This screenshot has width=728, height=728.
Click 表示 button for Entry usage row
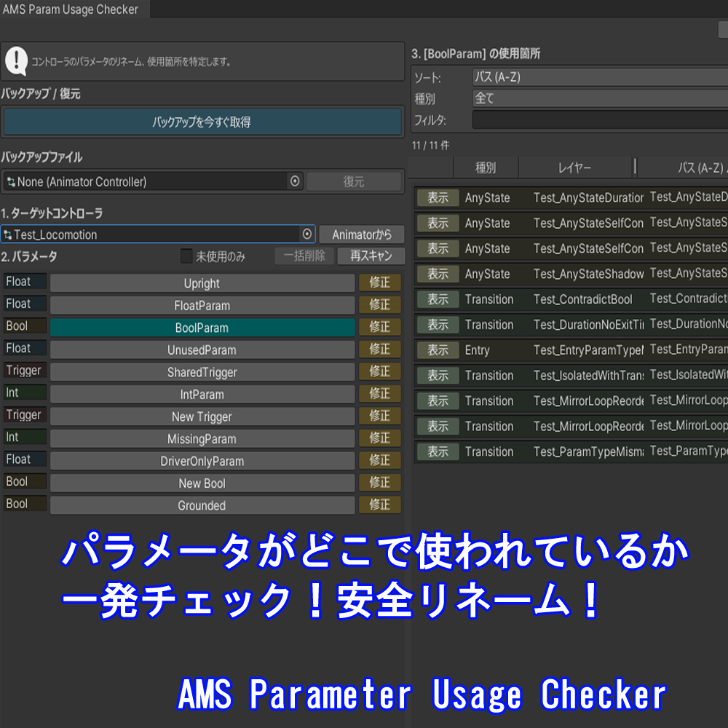click(x=438, y=350)
